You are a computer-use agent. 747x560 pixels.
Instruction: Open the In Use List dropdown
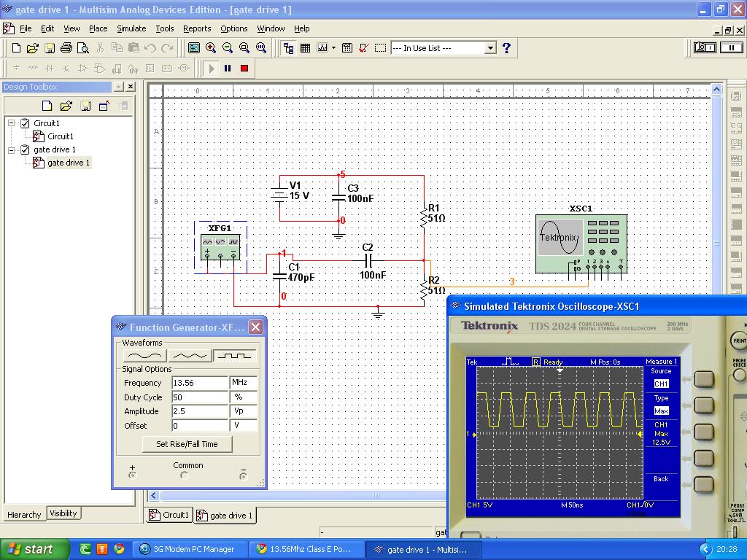pyautogui.click(x=490, y=48)
